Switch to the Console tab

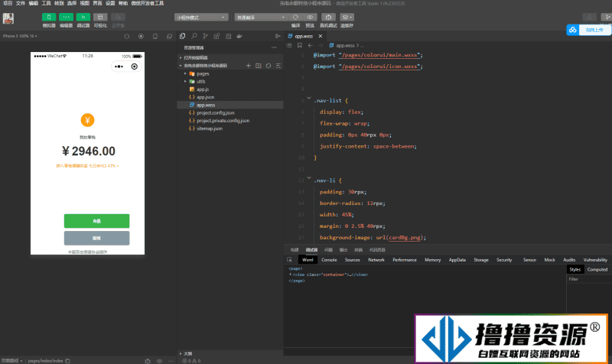329,259
